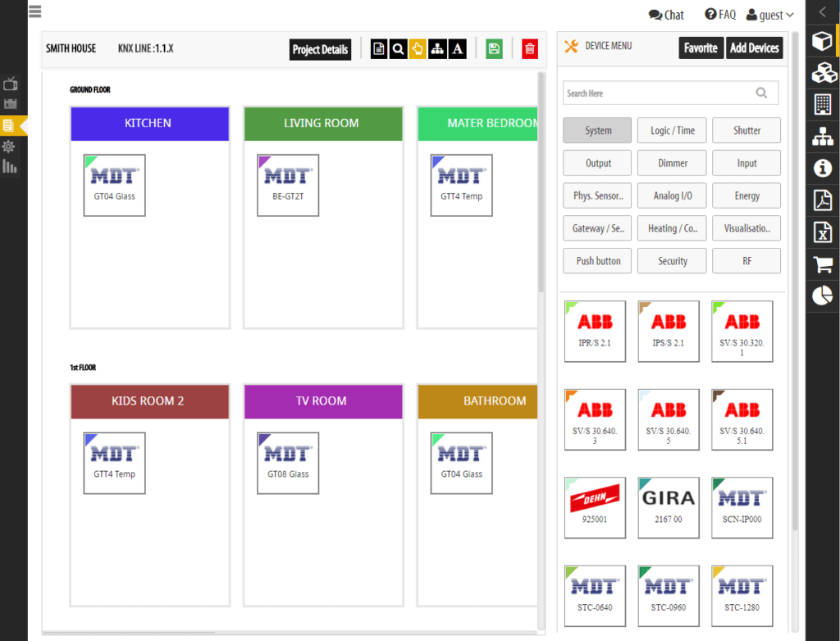The height and width of the screenshot is (641, 840).
Task: Open the device info panel icon
Action: click(x=822, y=167)
